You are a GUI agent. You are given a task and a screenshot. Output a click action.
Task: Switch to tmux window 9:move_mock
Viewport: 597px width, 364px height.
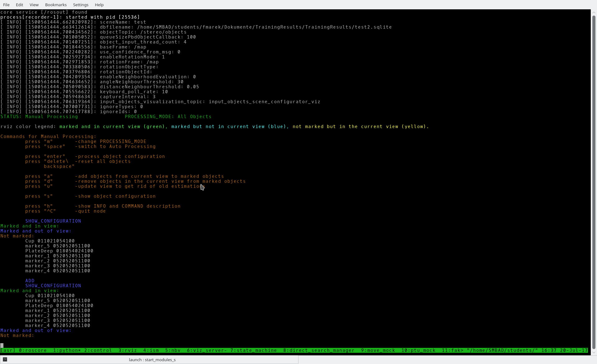[x=378, y=350]
